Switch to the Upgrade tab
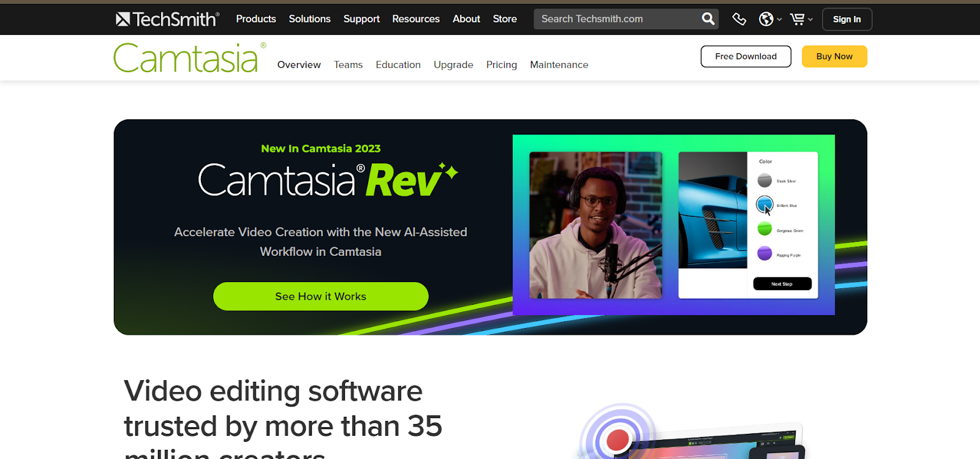980x459 pixels. coord(453,65)
